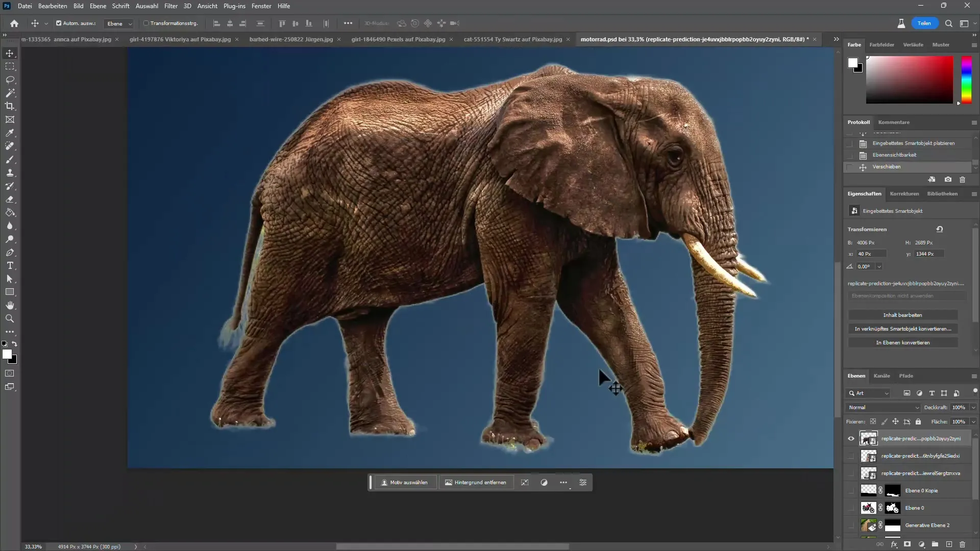Select the Magic Wand tool
The width and height of the screenshot is (980, 551).
(x=10, y=93)
